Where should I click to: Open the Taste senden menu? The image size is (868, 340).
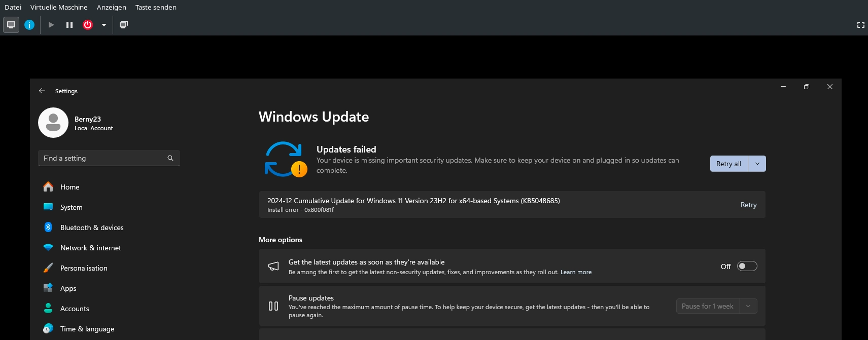click(x=156, y=7)
